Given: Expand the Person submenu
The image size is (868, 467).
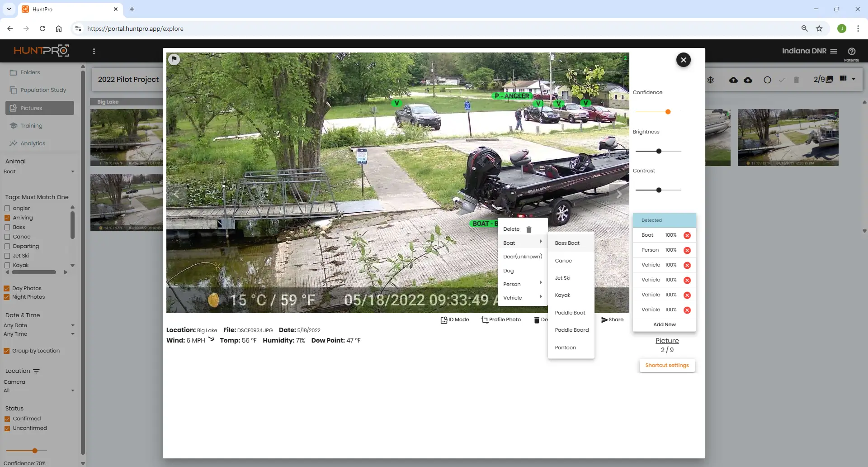Looking at the screenshot, I should tap(523, 284).
